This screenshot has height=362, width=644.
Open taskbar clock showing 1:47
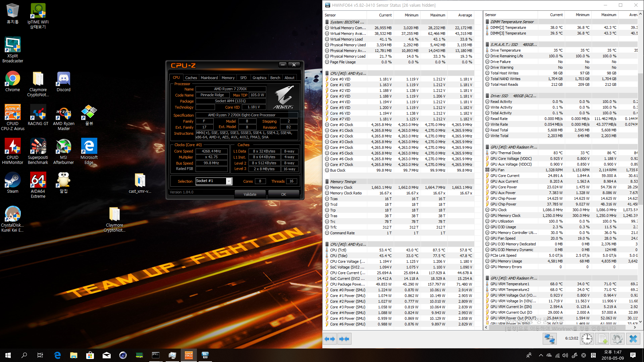pos(612,355)
